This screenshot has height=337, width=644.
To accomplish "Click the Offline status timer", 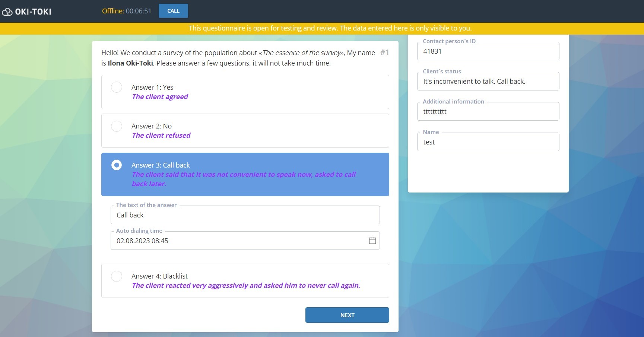I will click(127, 11).
